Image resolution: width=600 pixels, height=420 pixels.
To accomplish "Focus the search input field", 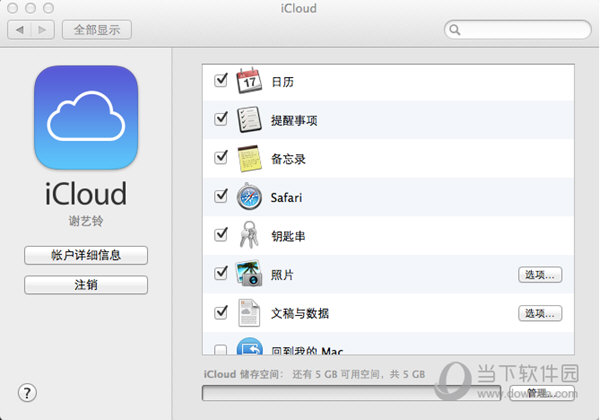I will [x=518, y=29].
